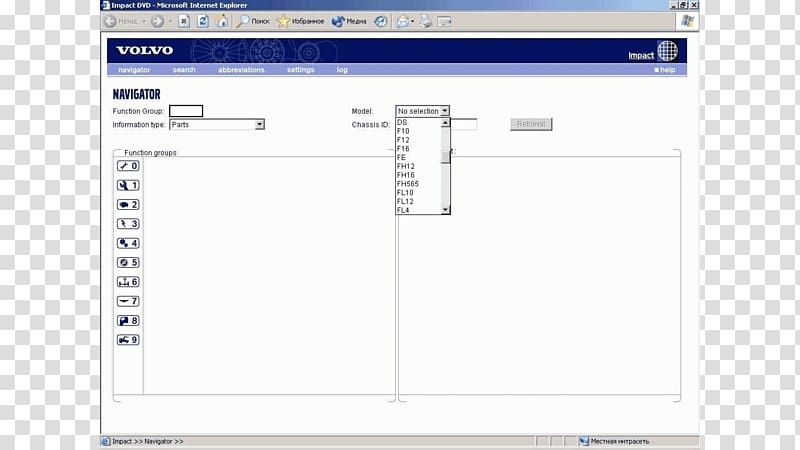
Task: Open browser History icon
Action: 381,21
